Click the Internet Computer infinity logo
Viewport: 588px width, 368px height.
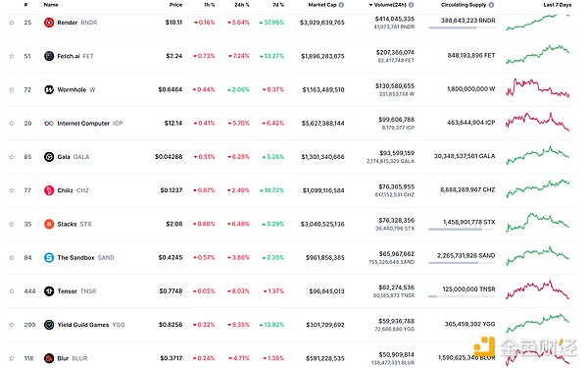pyautogui.click(x=49, y=124)
